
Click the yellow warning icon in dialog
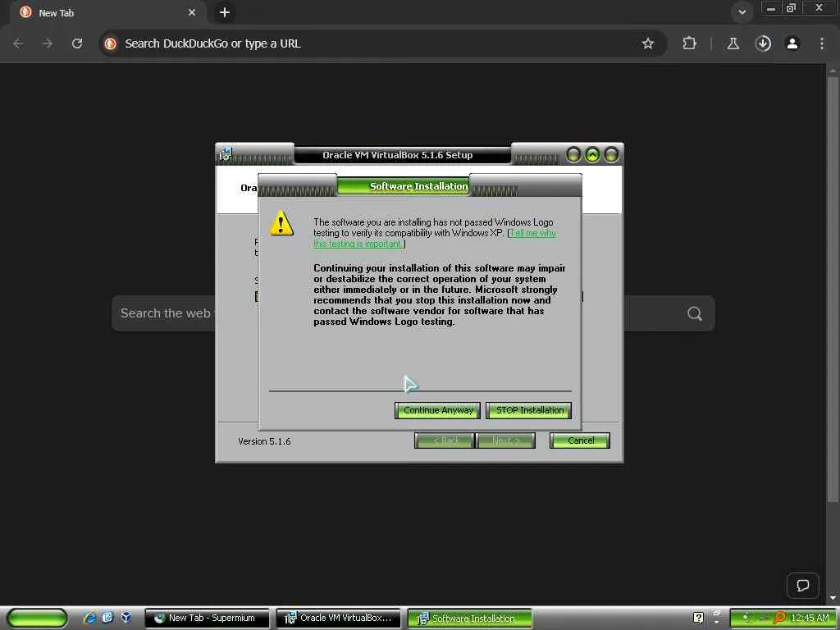pos(282,223)
